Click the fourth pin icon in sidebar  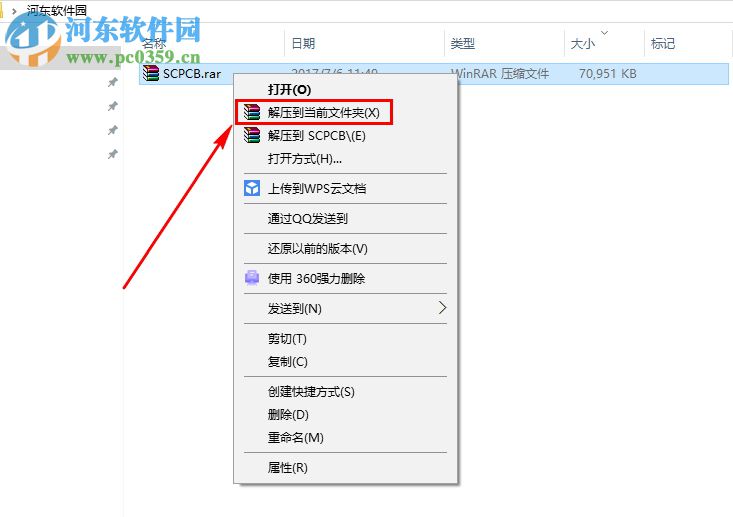[x=112, y=154]
